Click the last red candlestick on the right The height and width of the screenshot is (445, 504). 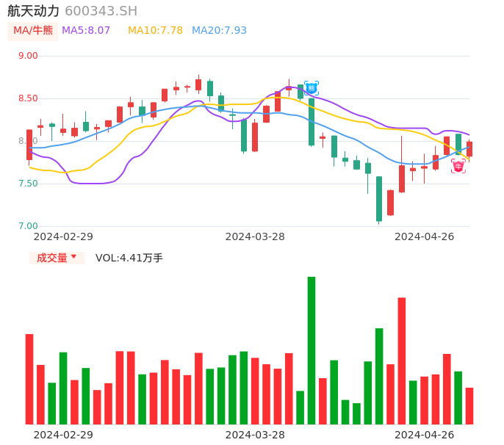[469, 149]
